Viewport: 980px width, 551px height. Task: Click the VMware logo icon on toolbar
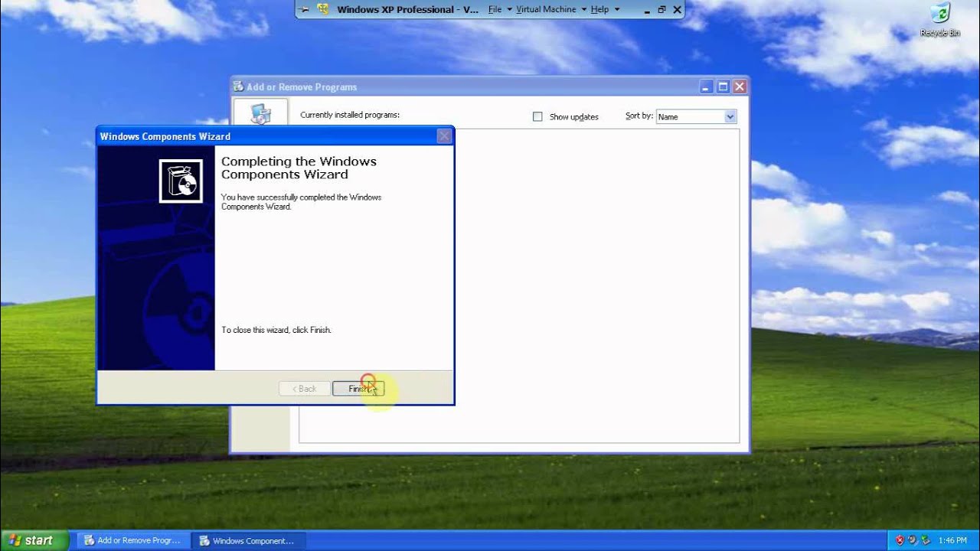pyautogui.click(x=324, y=9)
